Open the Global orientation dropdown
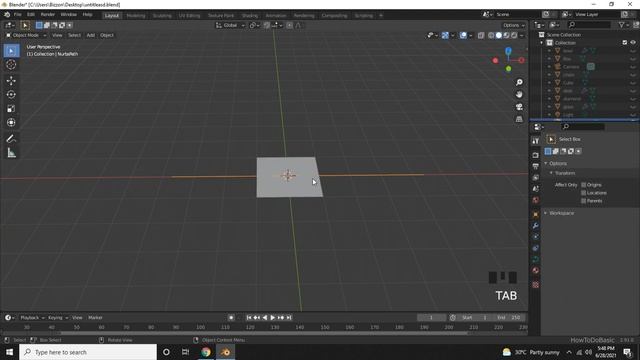This screenshot has width=640, height=360. [230, 25]
